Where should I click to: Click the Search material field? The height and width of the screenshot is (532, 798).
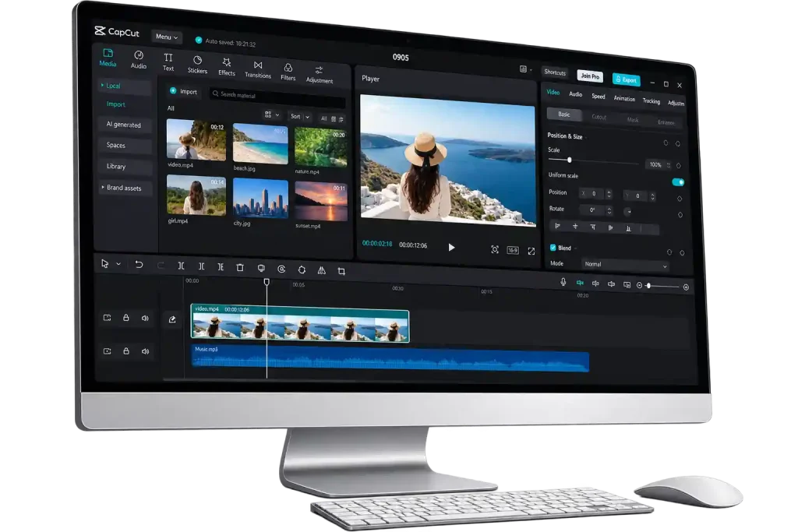(x=278, y=96)
